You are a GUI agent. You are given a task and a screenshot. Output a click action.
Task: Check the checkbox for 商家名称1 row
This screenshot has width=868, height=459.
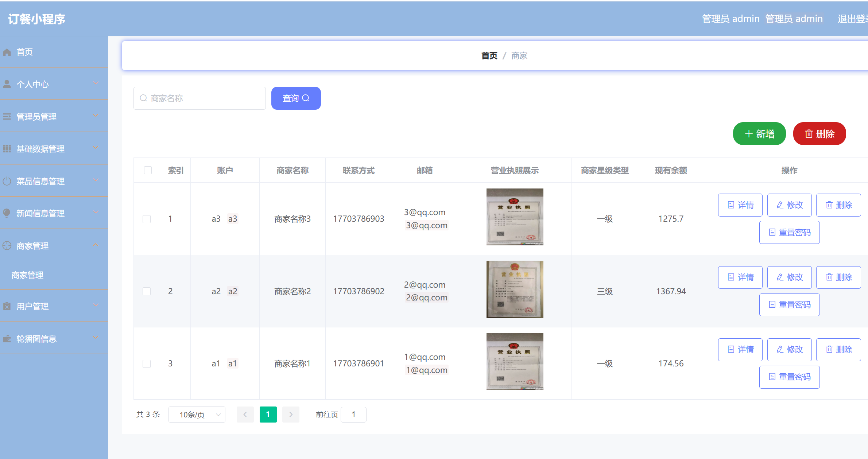click(147, 363)
